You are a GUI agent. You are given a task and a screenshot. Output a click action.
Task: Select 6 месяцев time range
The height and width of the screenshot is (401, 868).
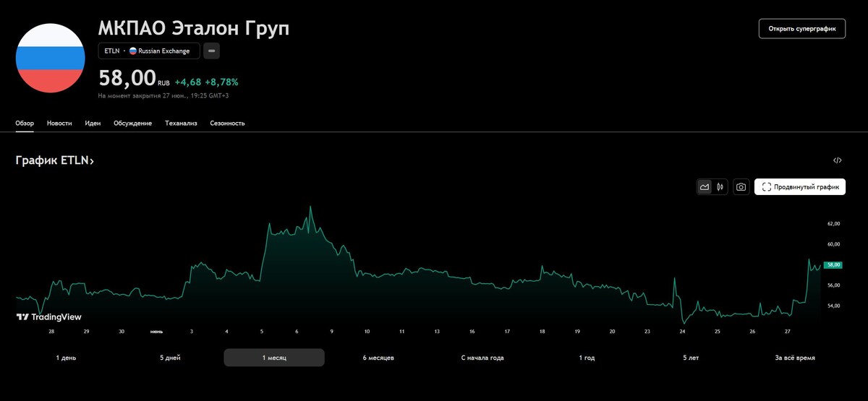(x=378, y=358)
